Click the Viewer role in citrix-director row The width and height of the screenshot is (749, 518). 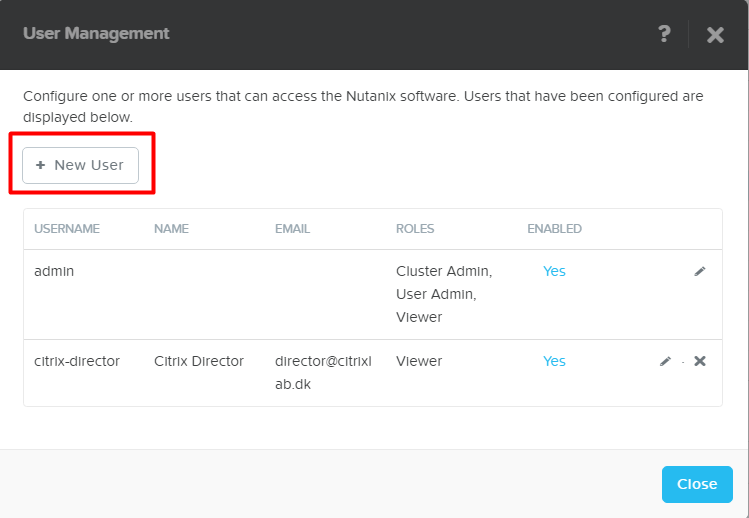pos(419,361)
